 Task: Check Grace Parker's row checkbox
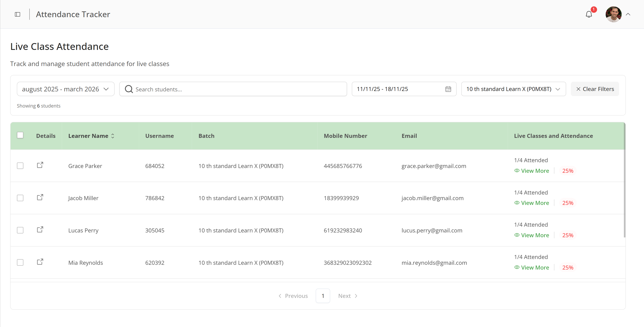coord(20,166)
